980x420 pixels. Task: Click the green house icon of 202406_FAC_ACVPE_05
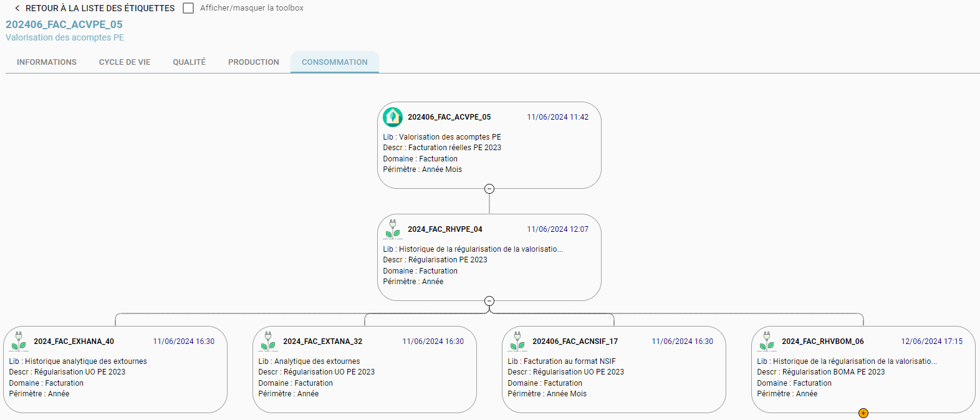pos(393,117)
